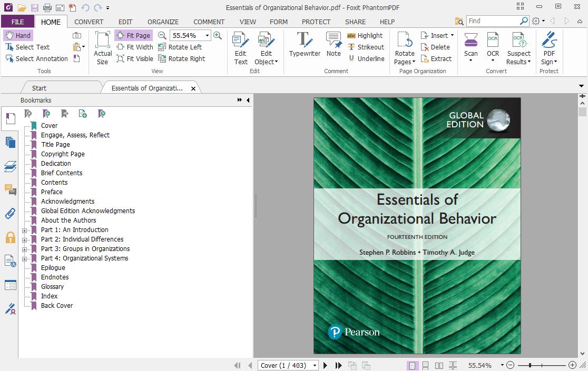Apply the Highlight tool
Screen dimensions: 588x371
click(x=365, y=36)
